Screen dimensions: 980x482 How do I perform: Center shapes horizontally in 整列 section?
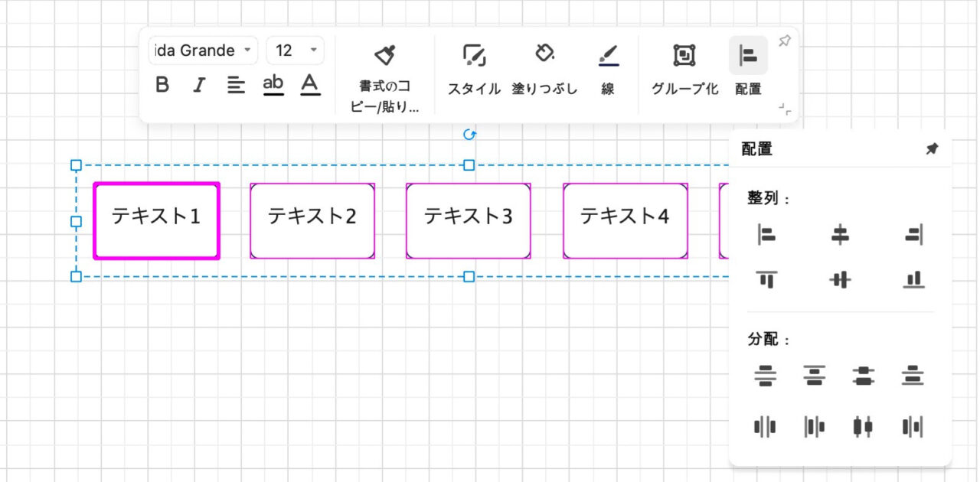[839, 235]
